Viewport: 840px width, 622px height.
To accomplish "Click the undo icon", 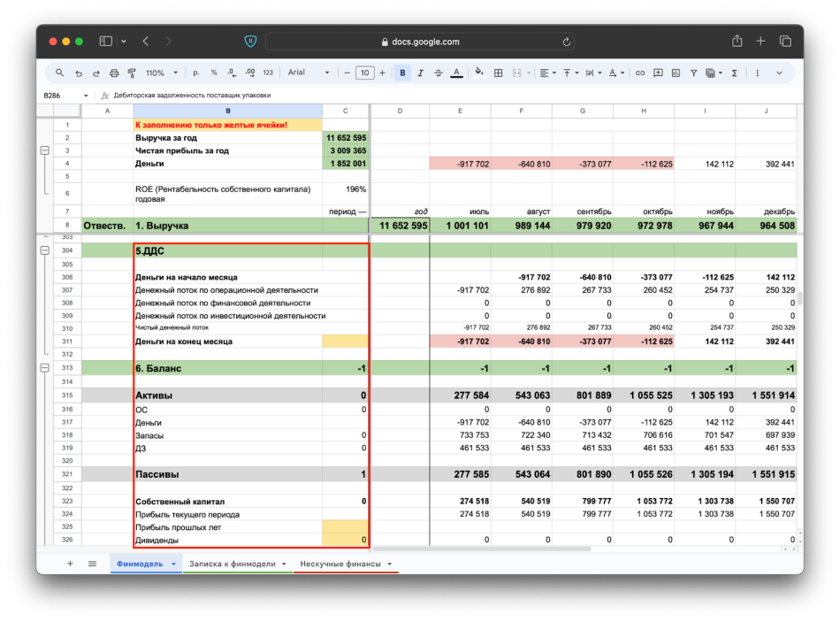I will tap(78, 73).
